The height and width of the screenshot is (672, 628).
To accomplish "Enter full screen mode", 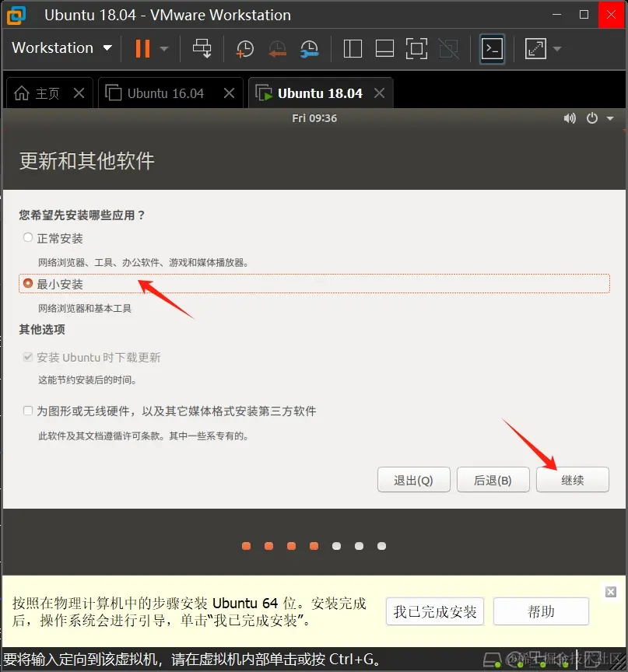I will [x=416, y=48].
